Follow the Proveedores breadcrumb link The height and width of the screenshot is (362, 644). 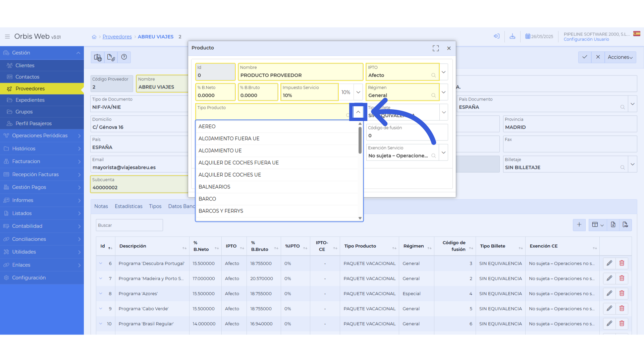[x=117, y=37]
